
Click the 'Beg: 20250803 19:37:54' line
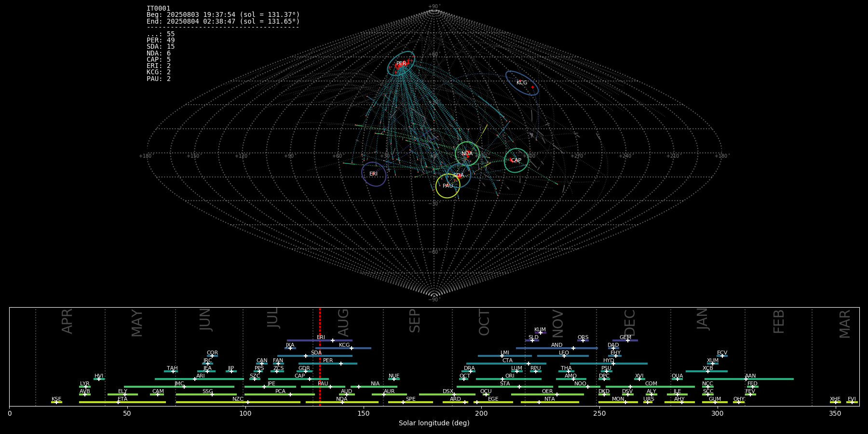[223, 15]
